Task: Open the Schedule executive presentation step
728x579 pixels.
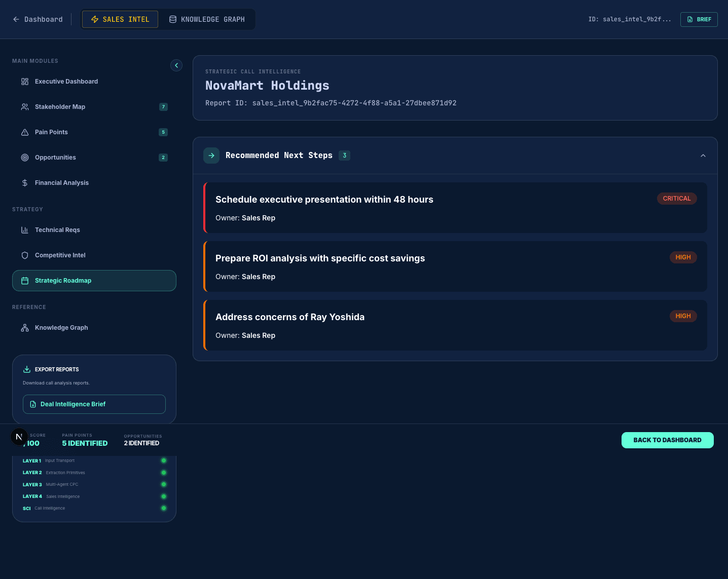Action: click(x=455, y=208)
